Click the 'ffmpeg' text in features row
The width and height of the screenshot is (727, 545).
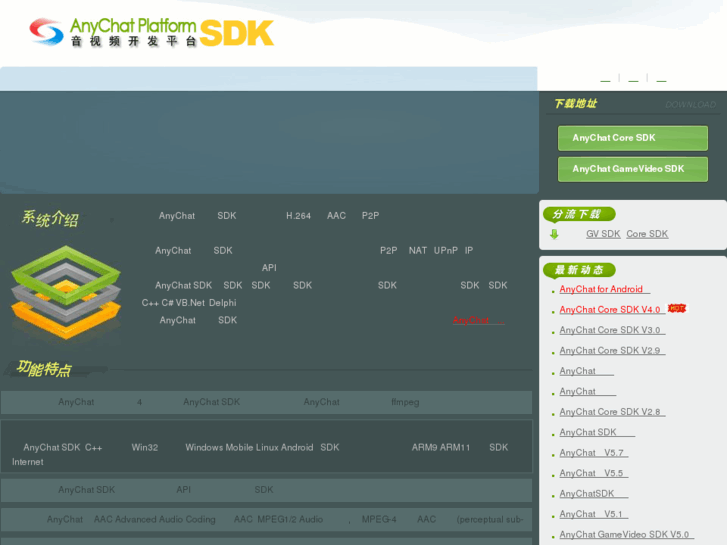click(405, 402)
